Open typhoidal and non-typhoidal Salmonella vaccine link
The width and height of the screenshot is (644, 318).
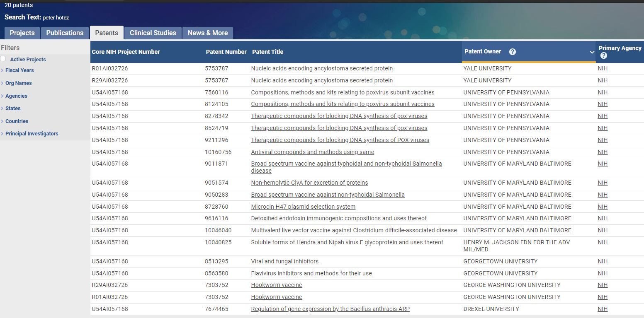[x=346, y=167]
